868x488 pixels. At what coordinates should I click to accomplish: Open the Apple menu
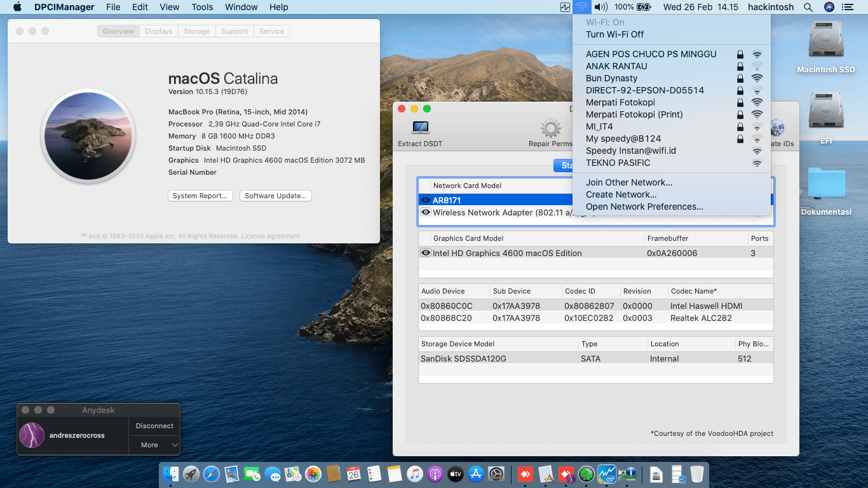[x=17, y=7]
